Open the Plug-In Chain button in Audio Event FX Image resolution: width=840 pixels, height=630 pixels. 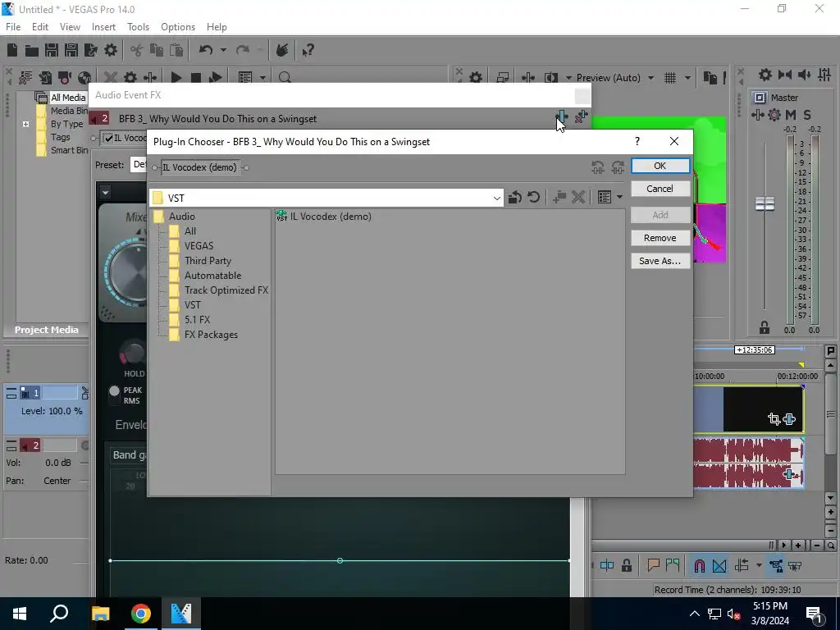(x=561, y=116)
